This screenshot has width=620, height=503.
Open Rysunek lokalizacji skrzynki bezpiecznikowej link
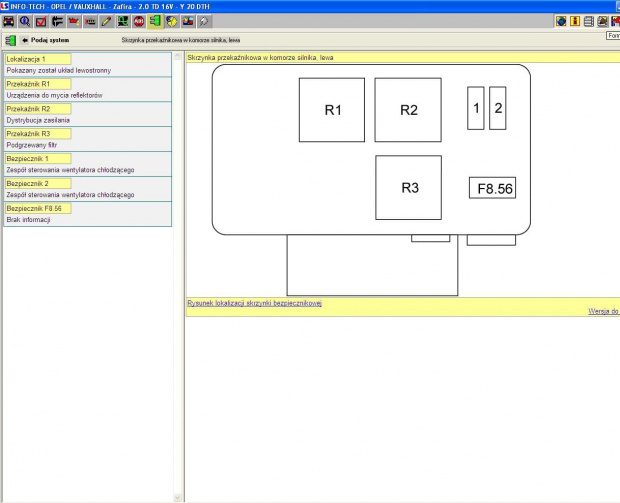254,303
